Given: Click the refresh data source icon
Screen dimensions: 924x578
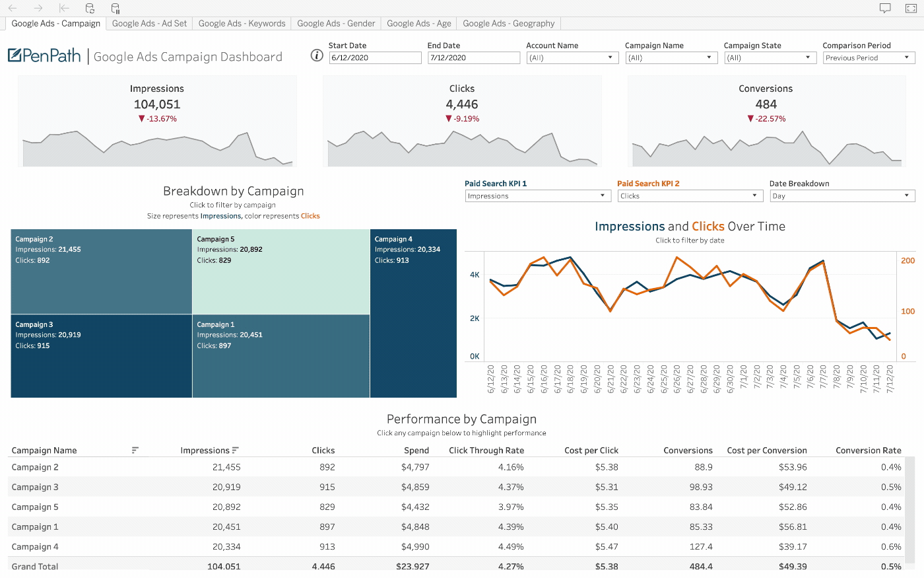Looking at the screenshot, I should pos(90,9).
